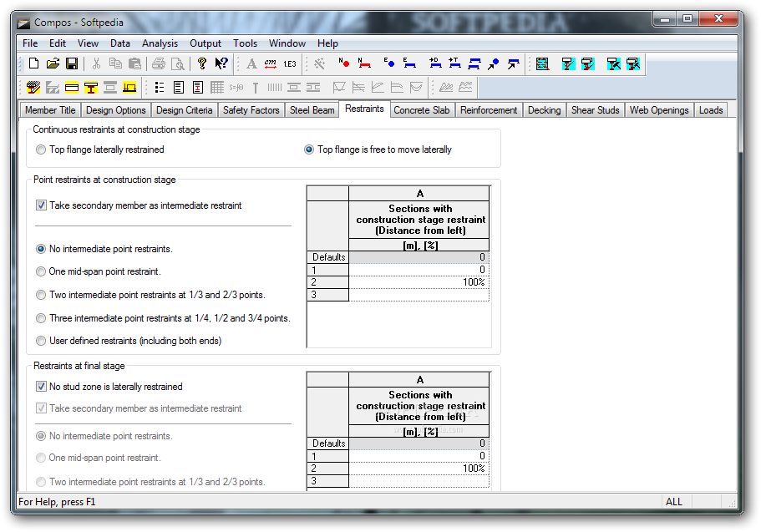Click the single beam pickaxe design icon
Viewport: 761px width, 532px height.
[x=613, y=63]
